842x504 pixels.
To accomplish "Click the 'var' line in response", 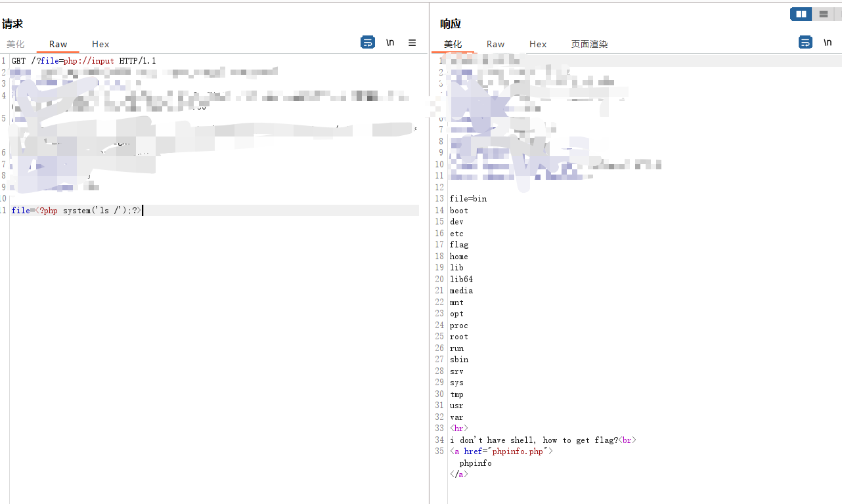I will [456, 417].
